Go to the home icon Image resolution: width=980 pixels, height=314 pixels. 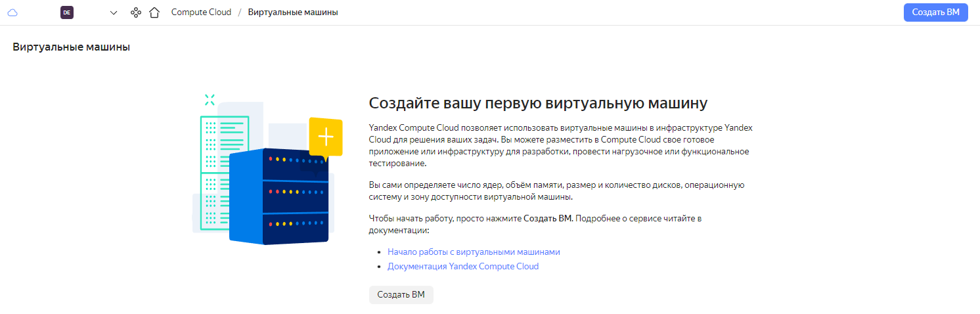pos(154,12)
